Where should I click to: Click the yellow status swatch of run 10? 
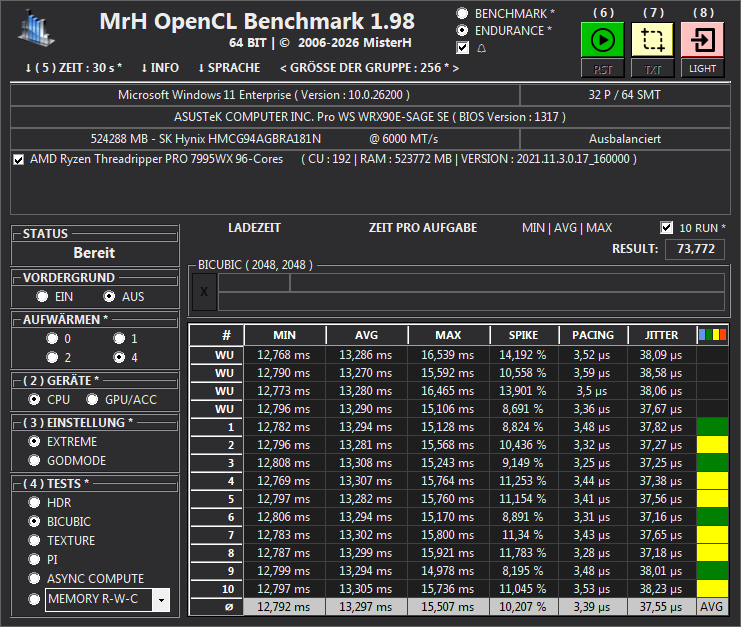[713, 589]
